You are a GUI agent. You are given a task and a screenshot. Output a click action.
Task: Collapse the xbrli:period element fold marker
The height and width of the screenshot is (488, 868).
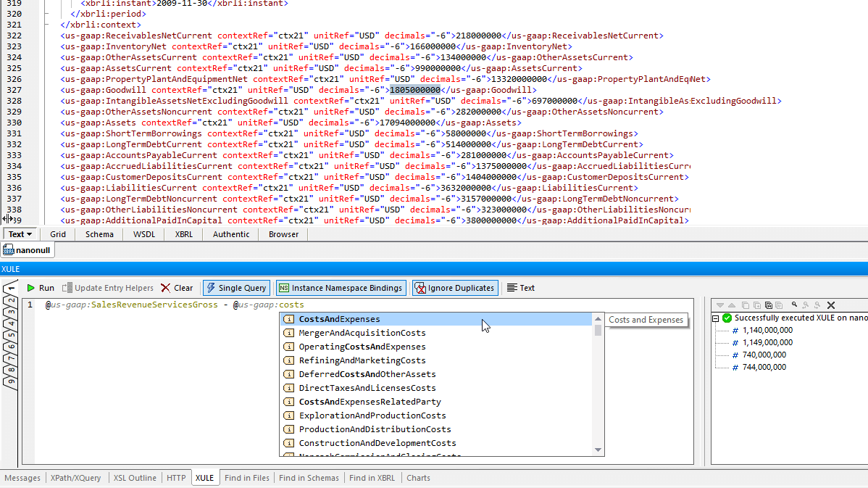(x=47, y=14)
